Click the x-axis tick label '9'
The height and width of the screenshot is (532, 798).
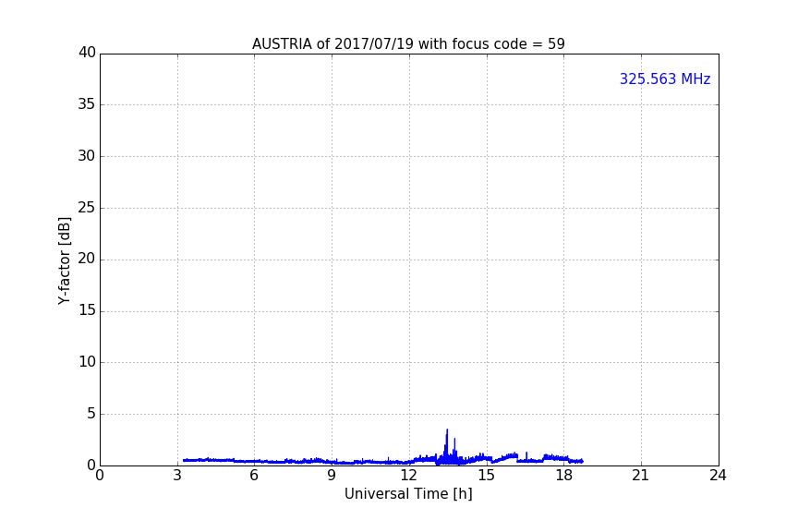tap(332, 476)
